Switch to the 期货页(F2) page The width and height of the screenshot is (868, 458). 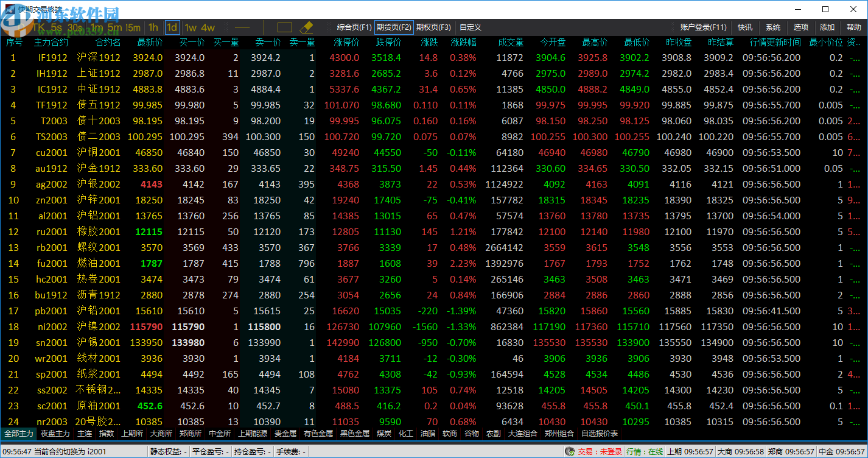394,27
